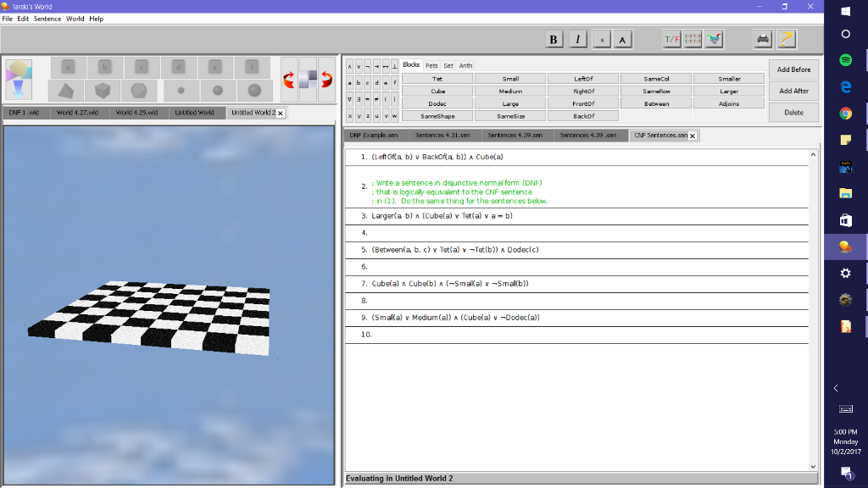Switch to World 4.27.wld tab

coord(77,113)
